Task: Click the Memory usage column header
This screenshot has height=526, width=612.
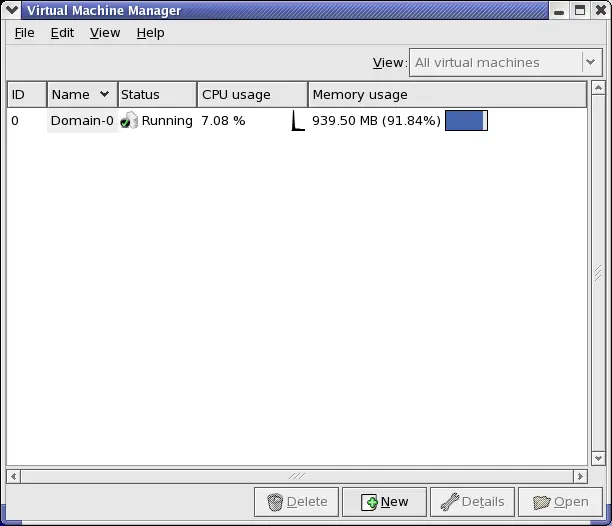Action: [x=447, y=94]
